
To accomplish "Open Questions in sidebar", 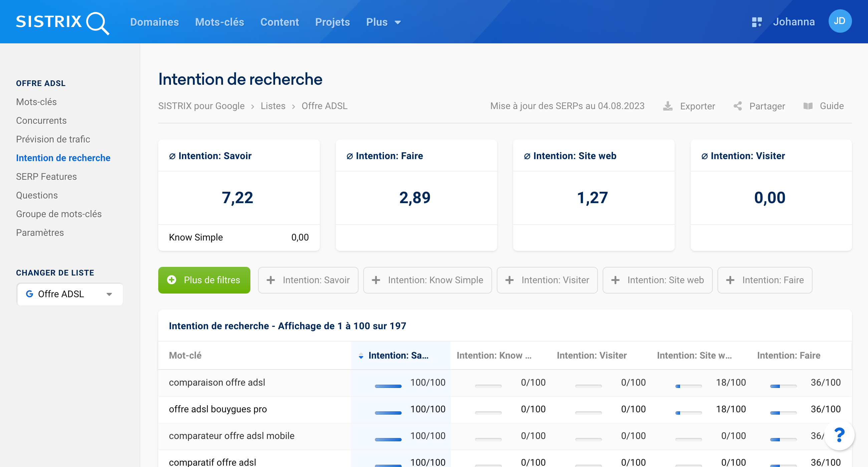I will (37, 195).
